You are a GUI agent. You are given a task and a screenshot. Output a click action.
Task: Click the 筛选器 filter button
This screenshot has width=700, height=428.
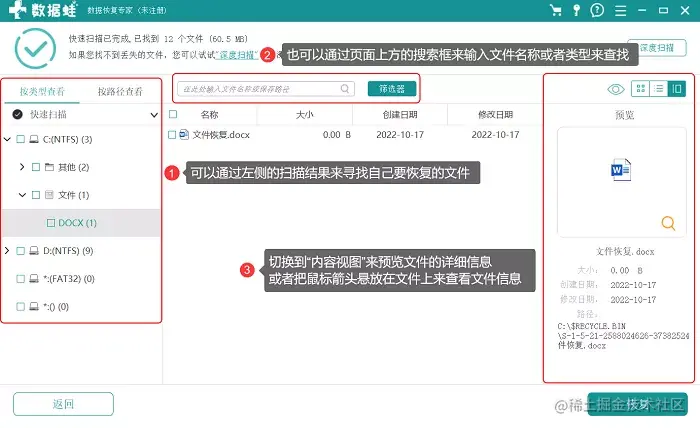pyautogui.click(x=392, y=89)
